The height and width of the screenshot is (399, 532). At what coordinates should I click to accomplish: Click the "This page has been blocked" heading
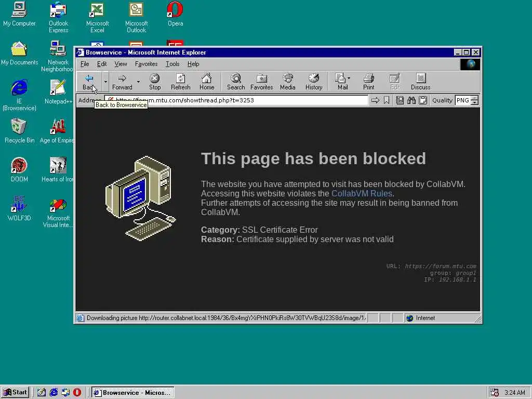[313, 158]
